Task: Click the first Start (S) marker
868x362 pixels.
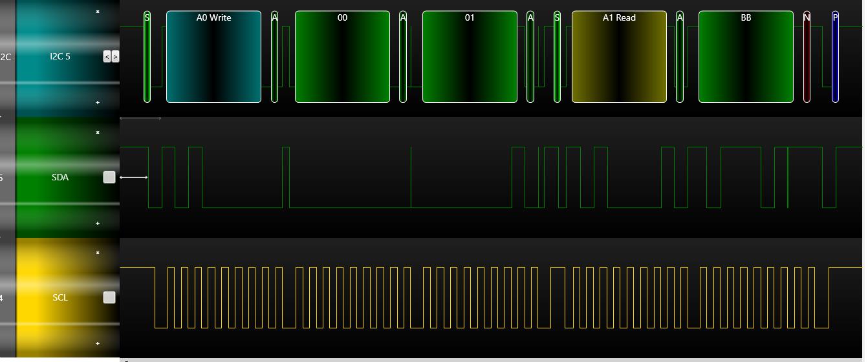Action: coord(147,57)
